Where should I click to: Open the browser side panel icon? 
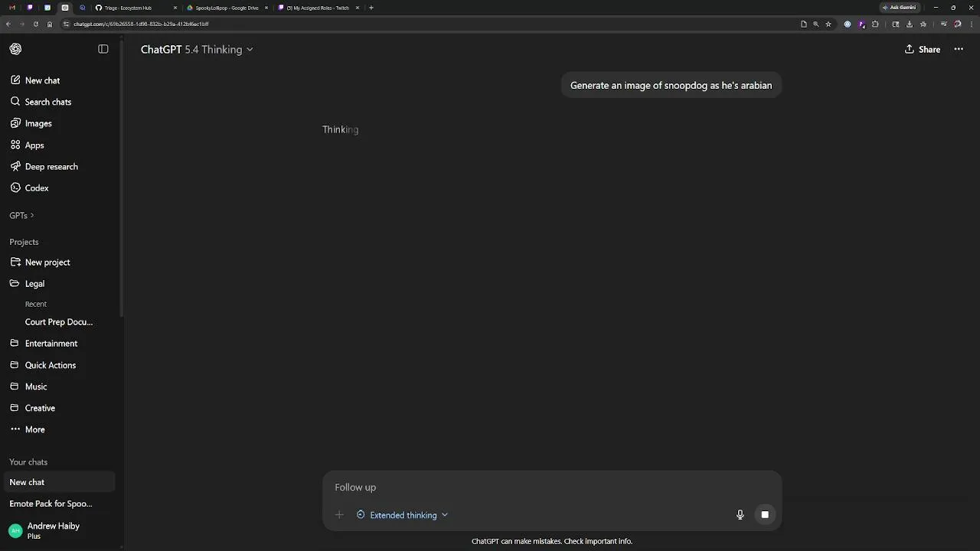click(896, 24)
